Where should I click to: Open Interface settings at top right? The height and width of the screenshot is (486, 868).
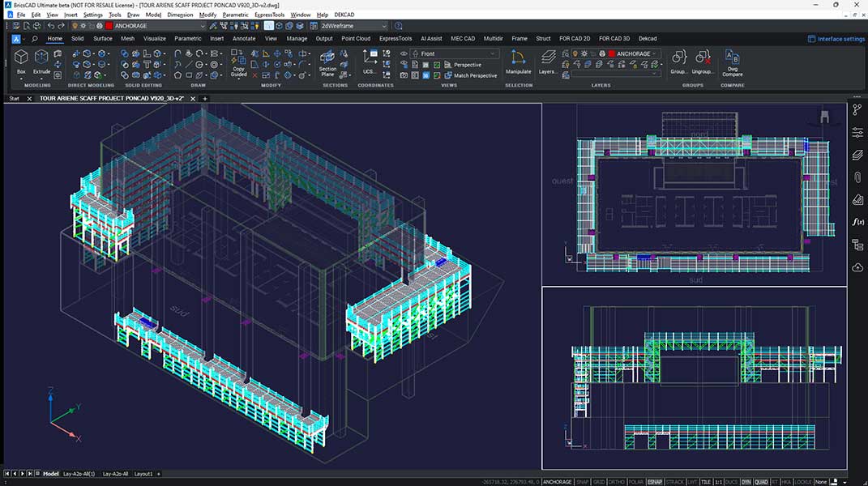[x=835, y=38]
